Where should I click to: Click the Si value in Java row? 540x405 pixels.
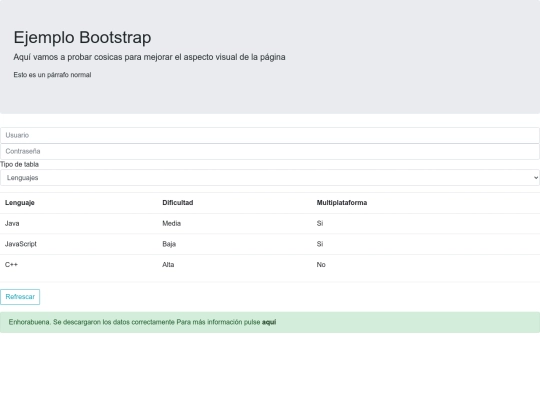[x=320, y=224]
